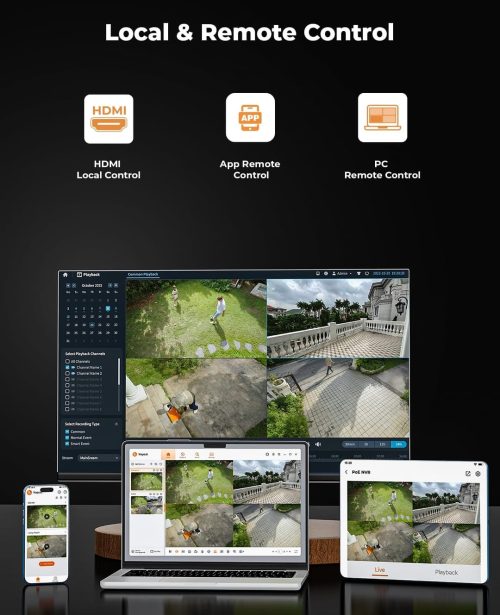Tap the share icon on the tablet's PoE NVR screen
Screen dimensions: 500x615
pyautogui.click(x=468, y=474)
